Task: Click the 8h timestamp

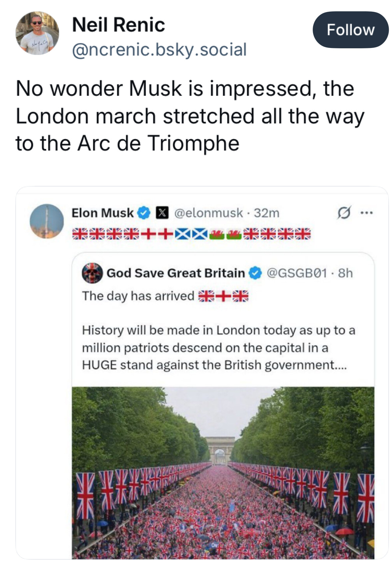Action: coord(345,273)
